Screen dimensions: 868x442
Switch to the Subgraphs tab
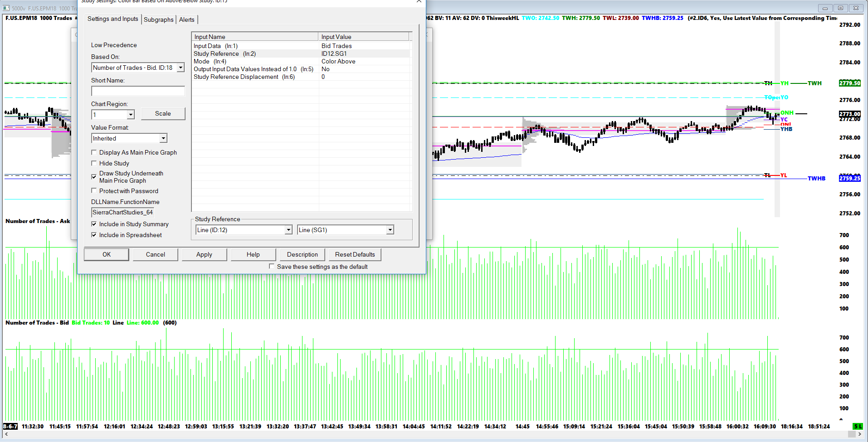159,19
